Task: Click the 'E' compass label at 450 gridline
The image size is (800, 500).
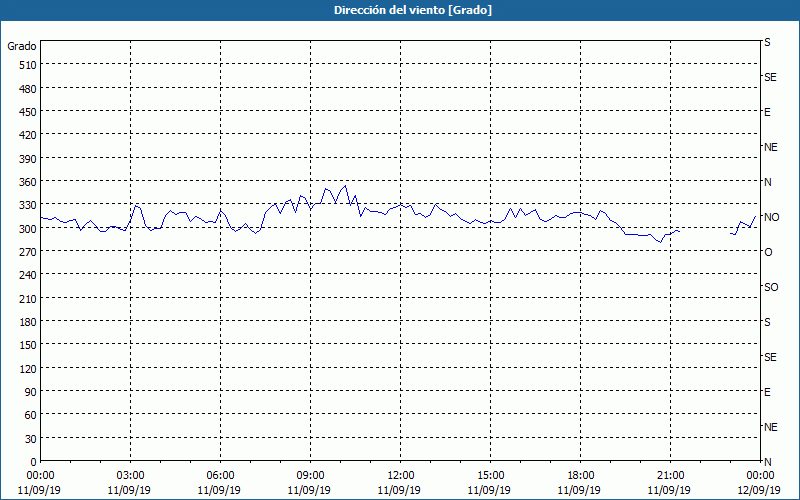Action: [767, 112]
